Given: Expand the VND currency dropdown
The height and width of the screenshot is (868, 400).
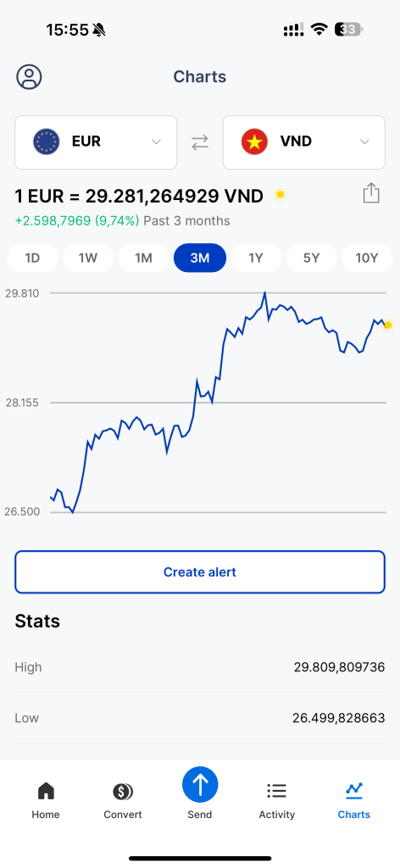Looking at the screenshot, I should coord(303,142).
